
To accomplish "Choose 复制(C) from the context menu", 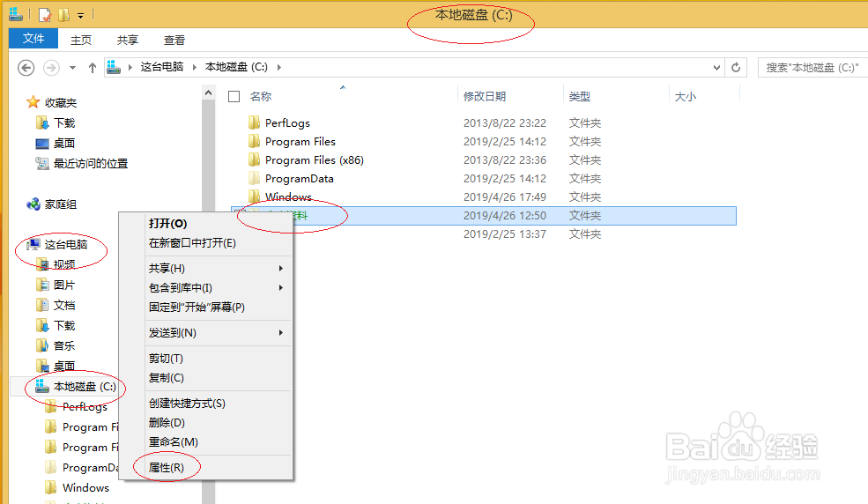I will pos(166,378).
